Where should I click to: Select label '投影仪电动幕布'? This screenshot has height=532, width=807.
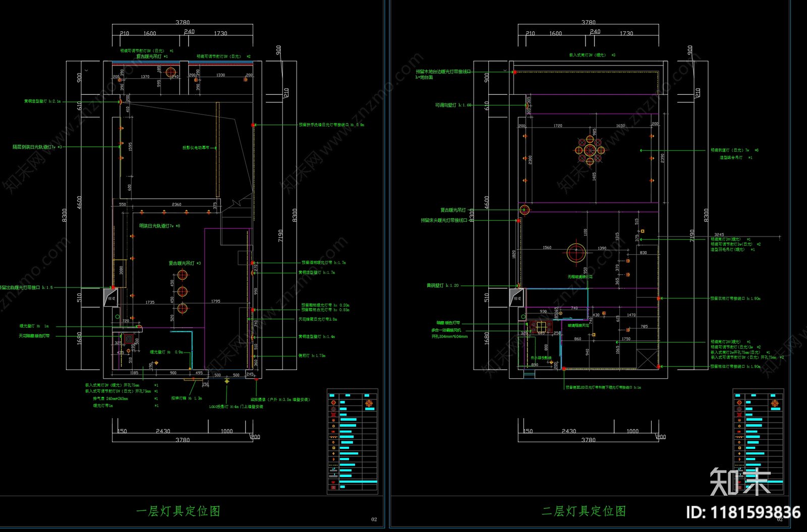pos(196,148)
